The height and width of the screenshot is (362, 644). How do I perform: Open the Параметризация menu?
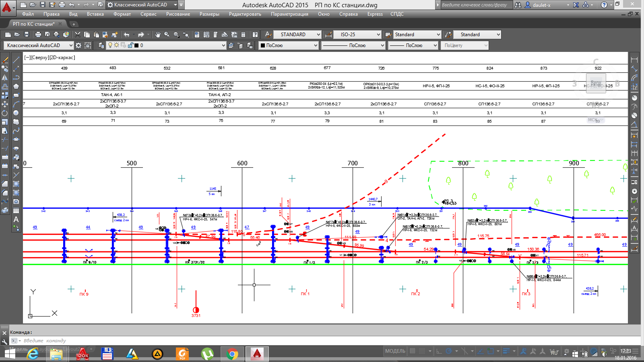(289, 14)
